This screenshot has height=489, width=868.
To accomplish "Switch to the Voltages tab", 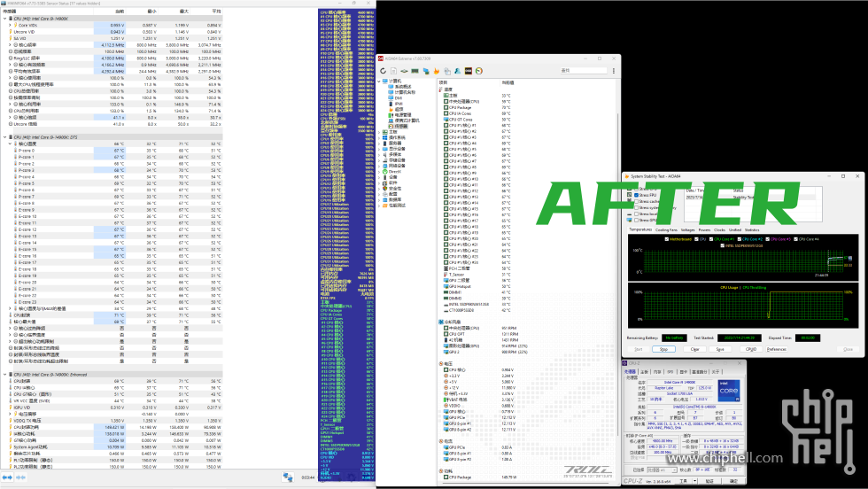I will (688, 229).
